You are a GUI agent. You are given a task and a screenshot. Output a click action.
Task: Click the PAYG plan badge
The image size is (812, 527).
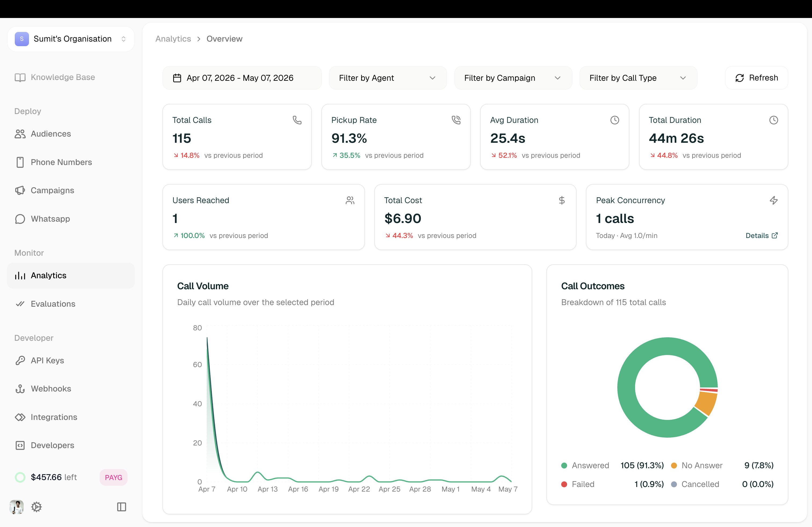point(114,477)
